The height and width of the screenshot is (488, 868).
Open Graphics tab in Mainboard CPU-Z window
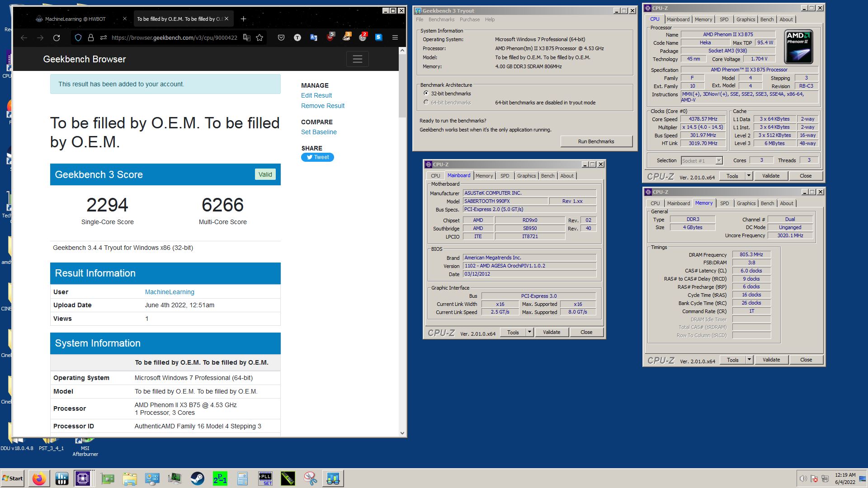tap(526, 176)
